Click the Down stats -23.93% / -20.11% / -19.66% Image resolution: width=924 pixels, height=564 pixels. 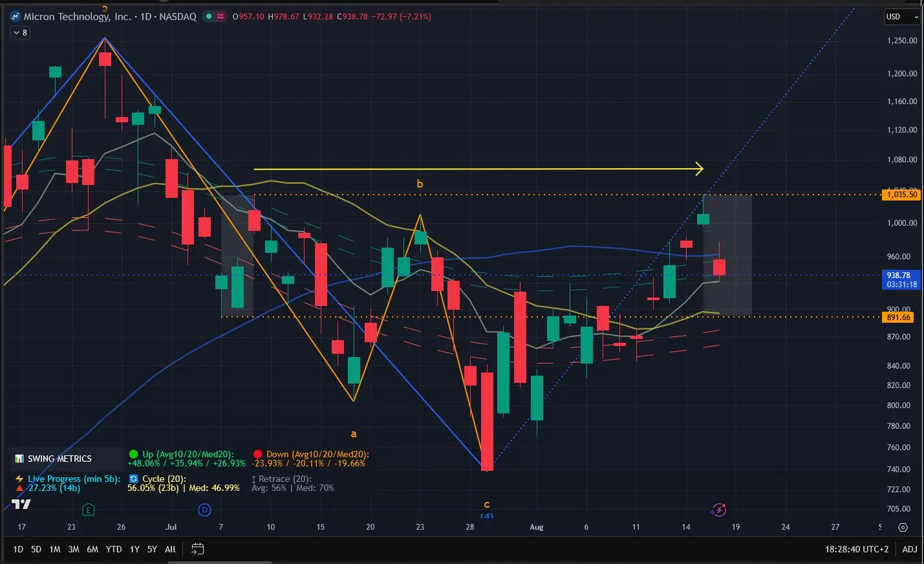(x=308, y=463)
